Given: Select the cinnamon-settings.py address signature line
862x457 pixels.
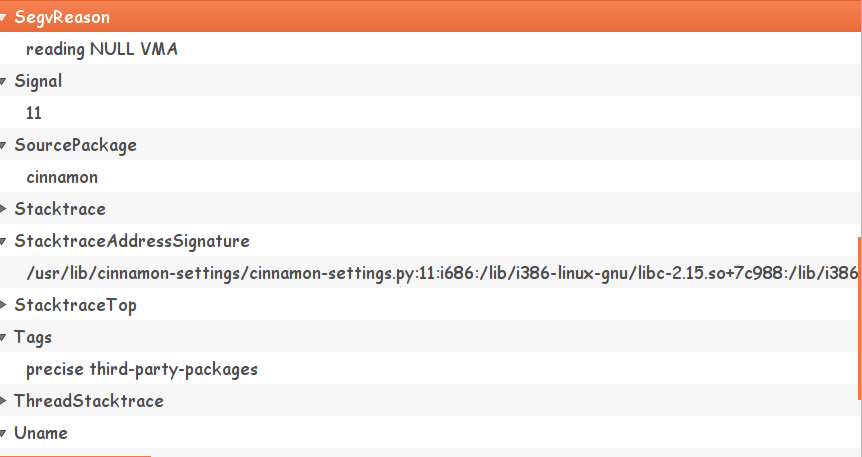Looking at the screenshot, I should click(x=440, y=273).
